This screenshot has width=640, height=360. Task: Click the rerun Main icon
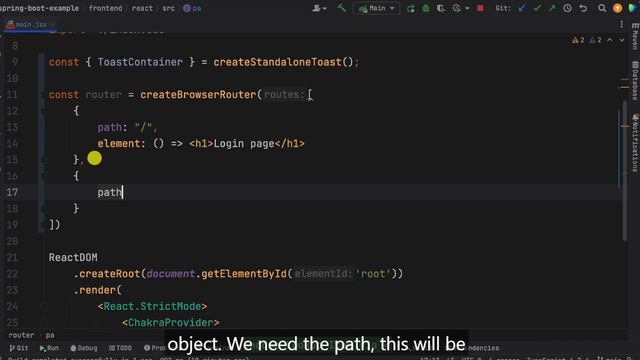pyautogui.click(x=411, y=8)
